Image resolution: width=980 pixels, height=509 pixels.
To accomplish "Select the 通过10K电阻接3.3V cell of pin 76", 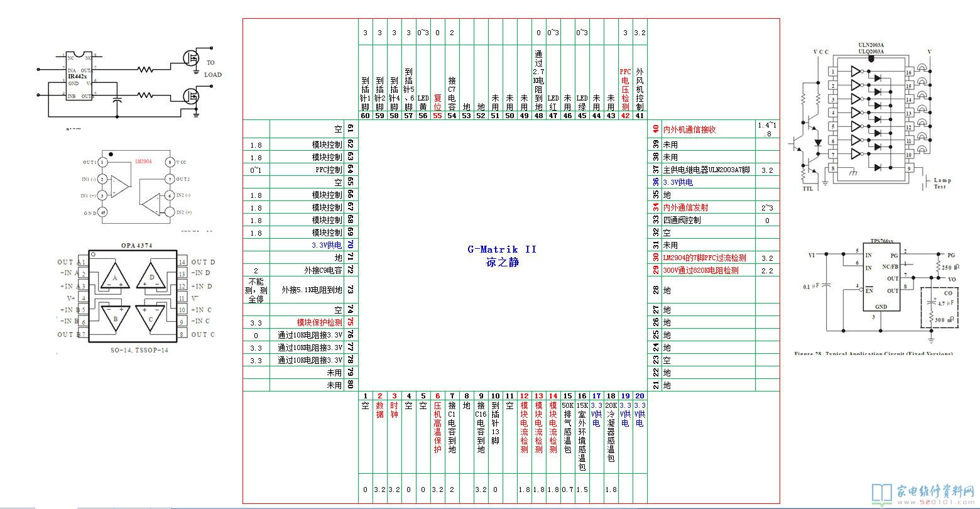I will pyautogui.click(x=307, y=335).
